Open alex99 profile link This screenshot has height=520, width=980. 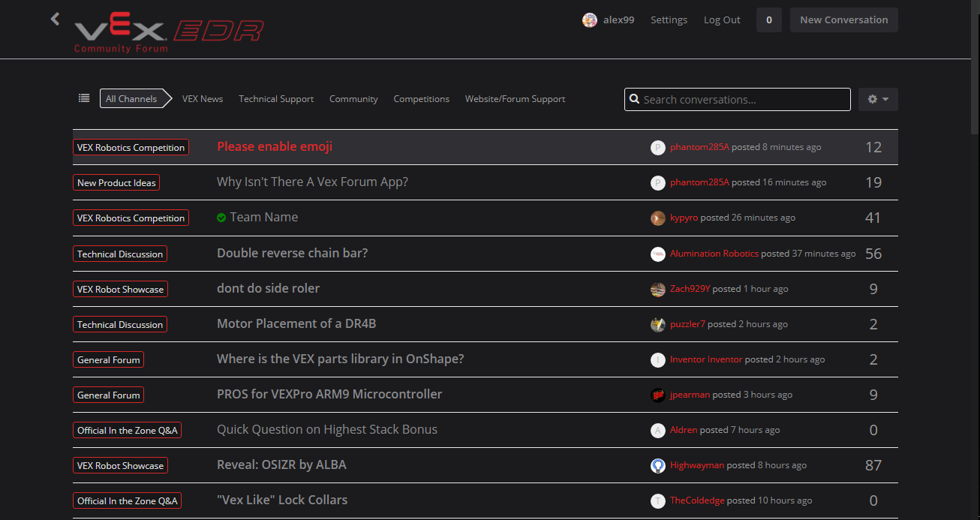[619, 20]
